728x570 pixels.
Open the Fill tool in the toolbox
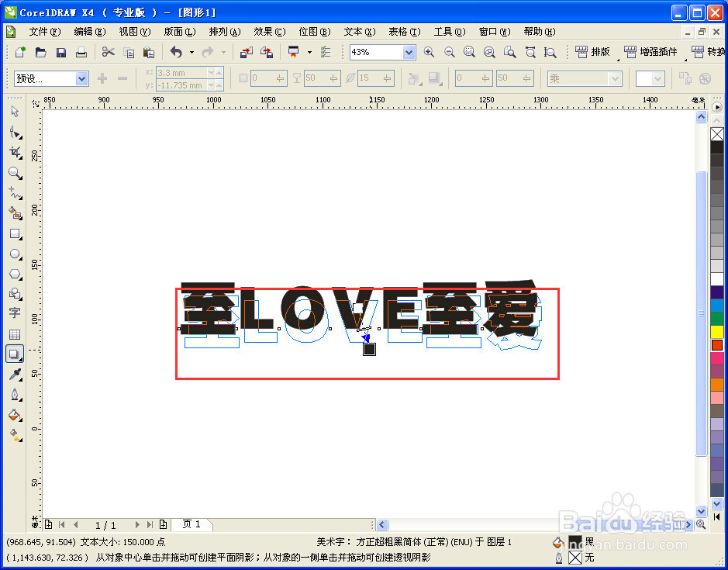click(16, 415)
